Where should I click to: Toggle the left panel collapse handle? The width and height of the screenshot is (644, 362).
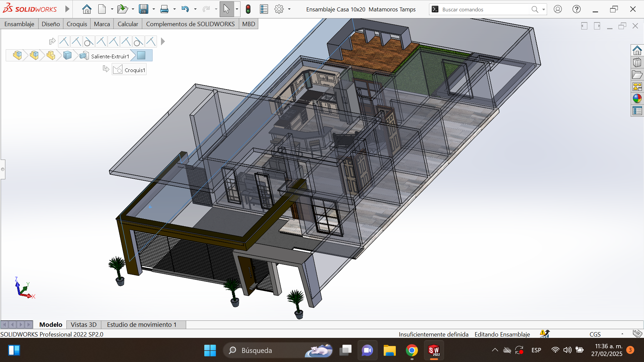[3, 169]
